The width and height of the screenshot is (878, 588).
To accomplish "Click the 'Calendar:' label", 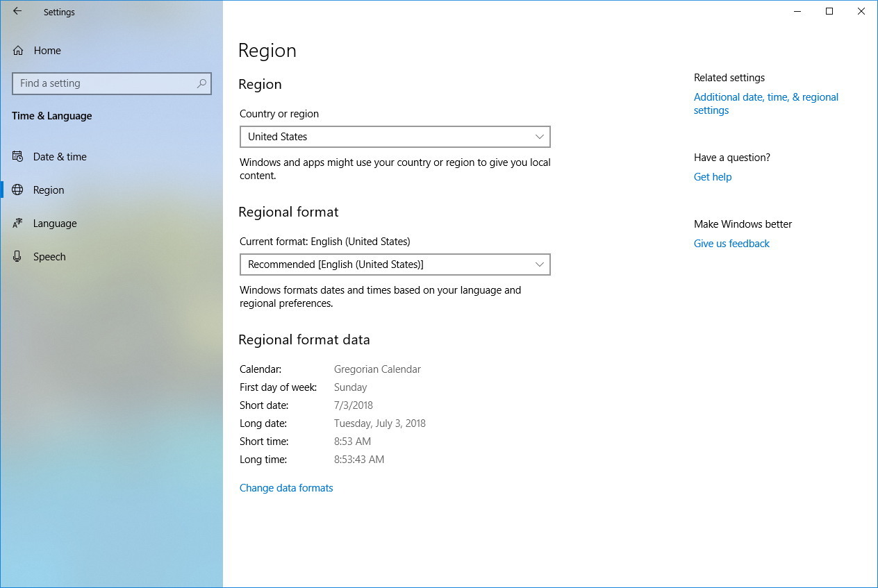I will coord(260,369).
